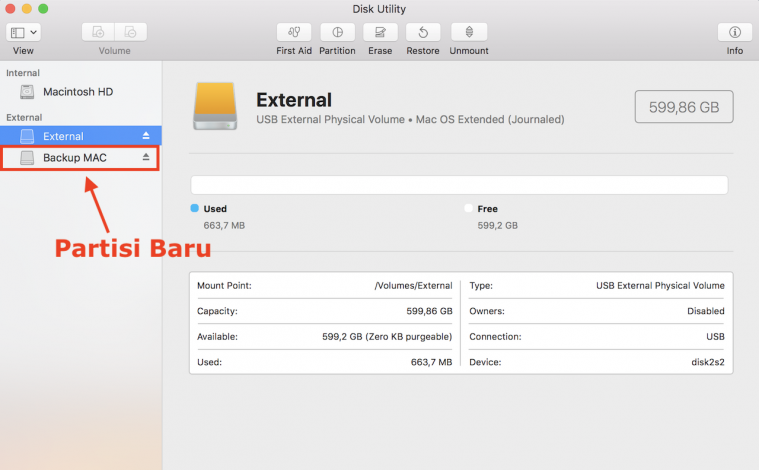Minimize the Disk Utility window
Screen dimensions: 759x470
27,9
